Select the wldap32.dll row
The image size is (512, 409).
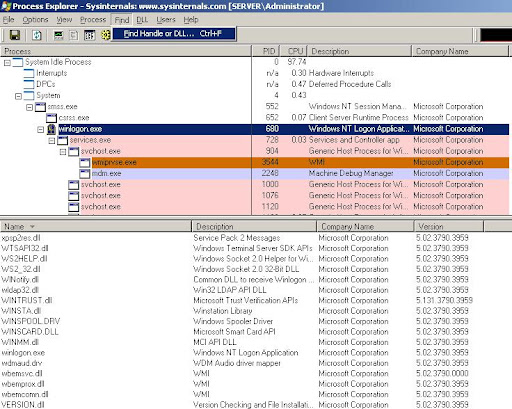[x=242, y=290]
